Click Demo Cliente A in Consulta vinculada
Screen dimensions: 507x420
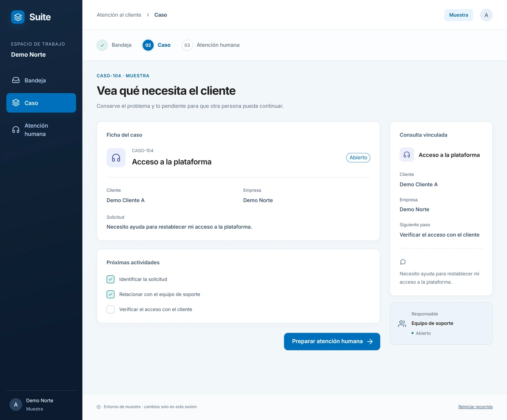pyautogui.click(x=419, y=185)
